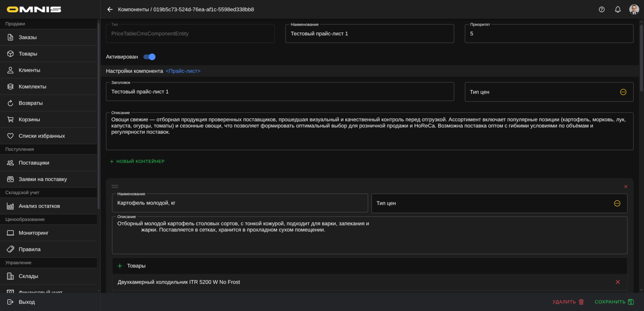The height and width of the screenshot is (311, 644).
Task: Add product with green plus near Товары
Action: 120,266
